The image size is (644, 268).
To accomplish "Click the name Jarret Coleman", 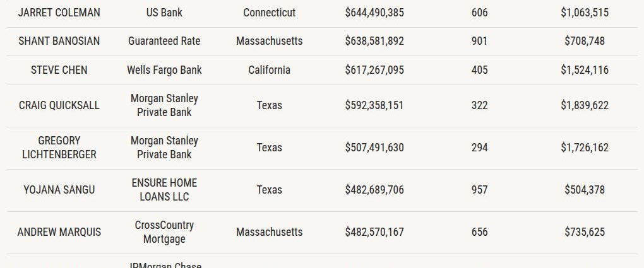I will pos(59,13).
